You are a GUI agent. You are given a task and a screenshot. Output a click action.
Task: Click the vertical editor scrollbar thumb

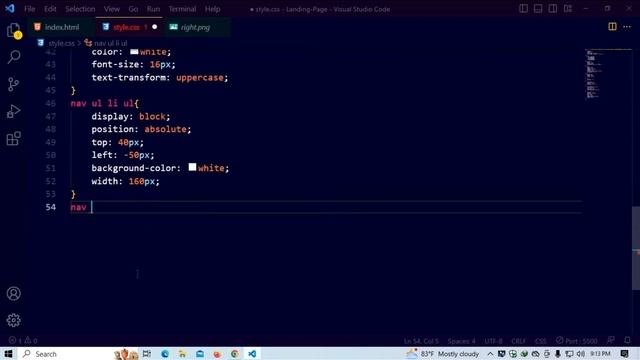636,249
